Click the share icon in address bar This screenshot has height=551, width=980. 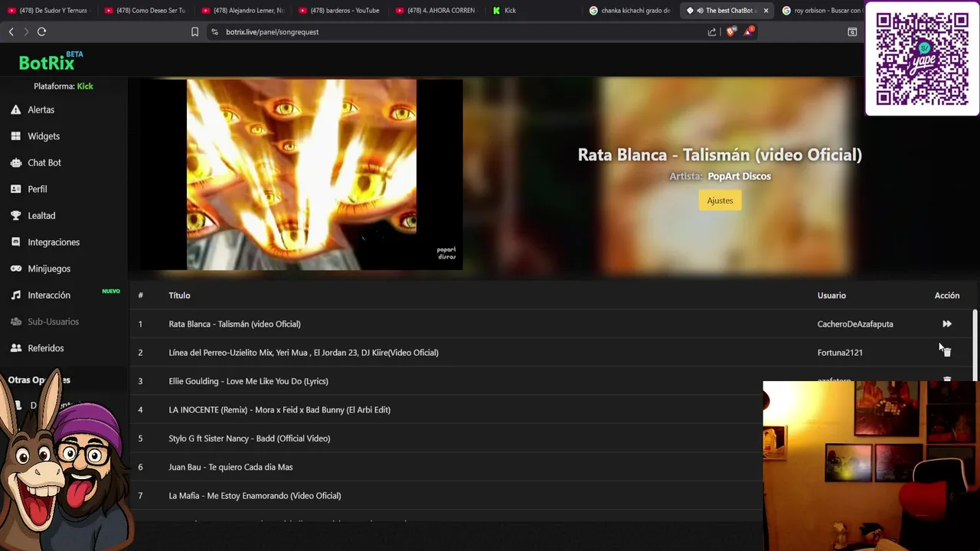(x=712, y=31)
